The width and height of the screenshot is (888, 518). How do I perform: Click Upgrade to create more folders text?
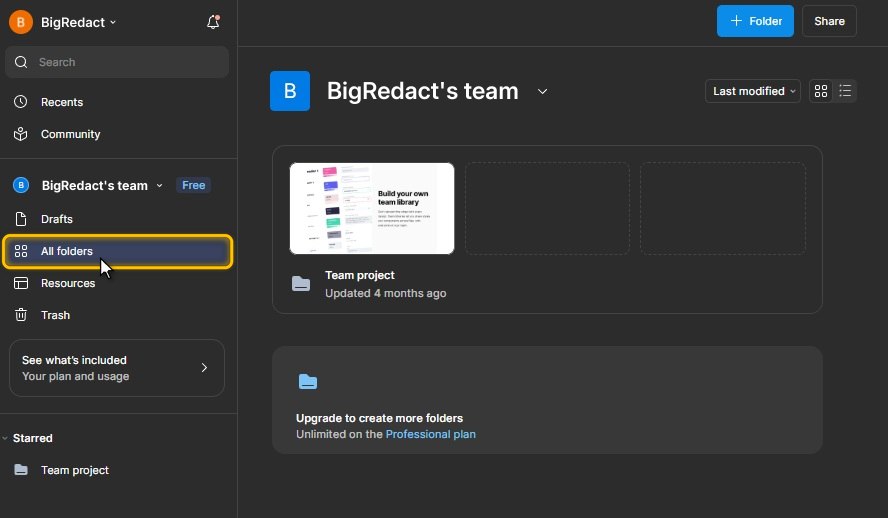379,418
